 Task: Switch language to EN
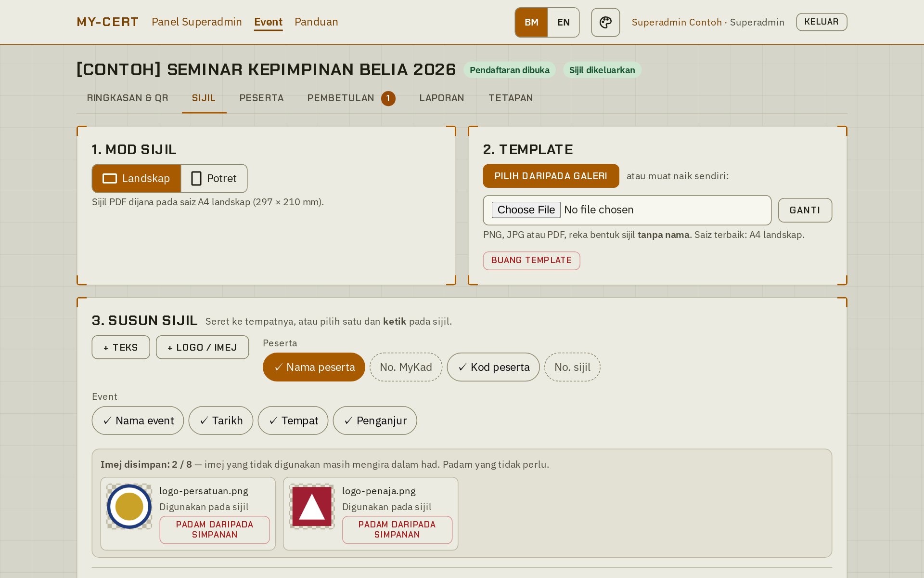click(x=564, y=22)
